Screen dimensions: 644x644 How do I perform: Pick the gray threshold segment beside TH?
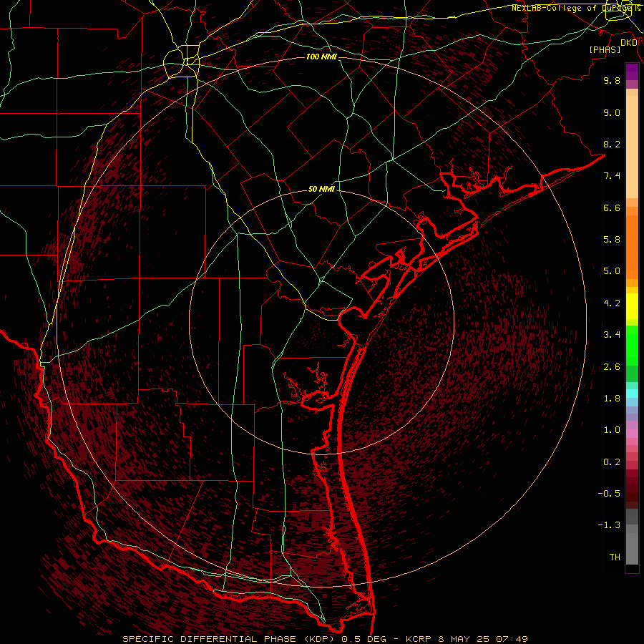coord(632,548)
